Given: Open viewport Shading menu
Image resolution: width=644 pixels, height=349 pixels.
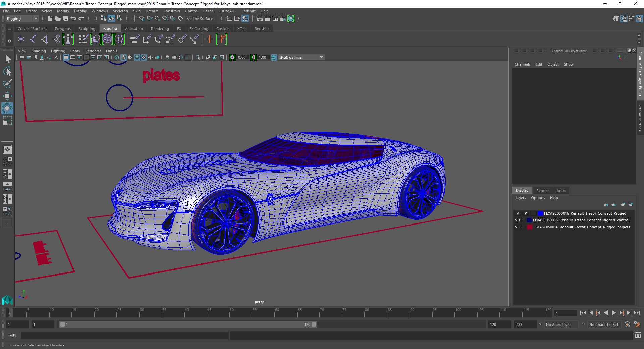Looking at the screenshot, I should pyautogui.click(x=39, y=51).
